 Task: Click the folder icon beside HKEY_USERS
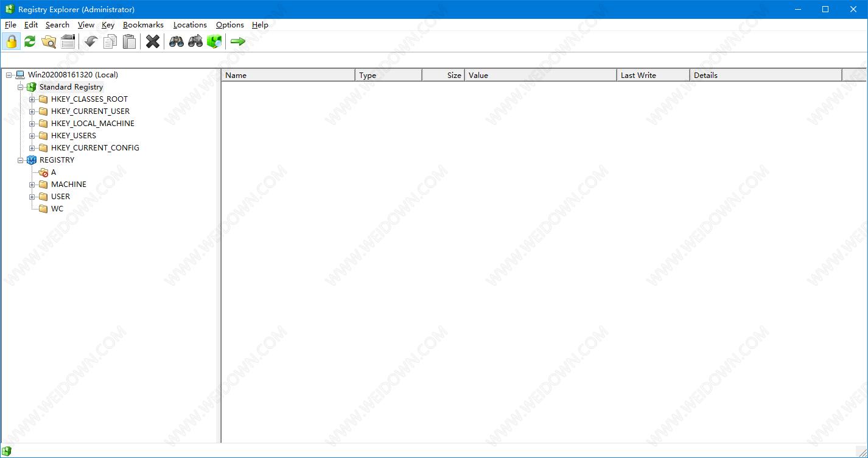43,136
